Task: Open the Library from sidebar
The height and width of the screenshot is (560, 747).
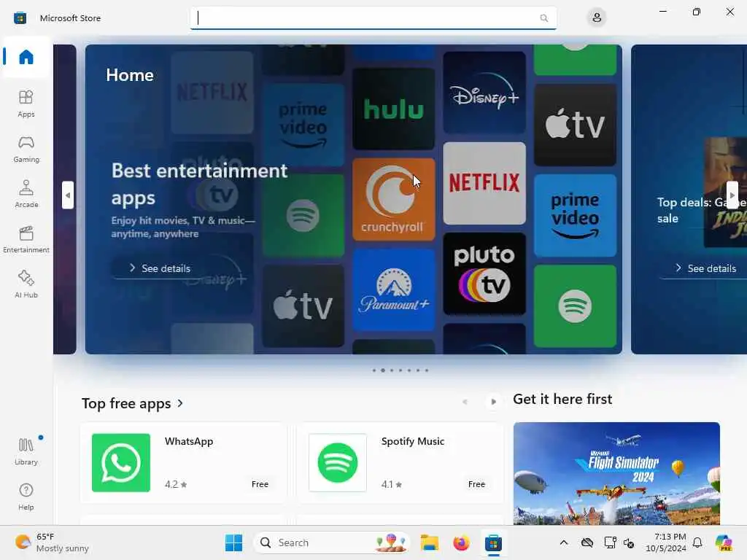Action: [x=26, y=451]
